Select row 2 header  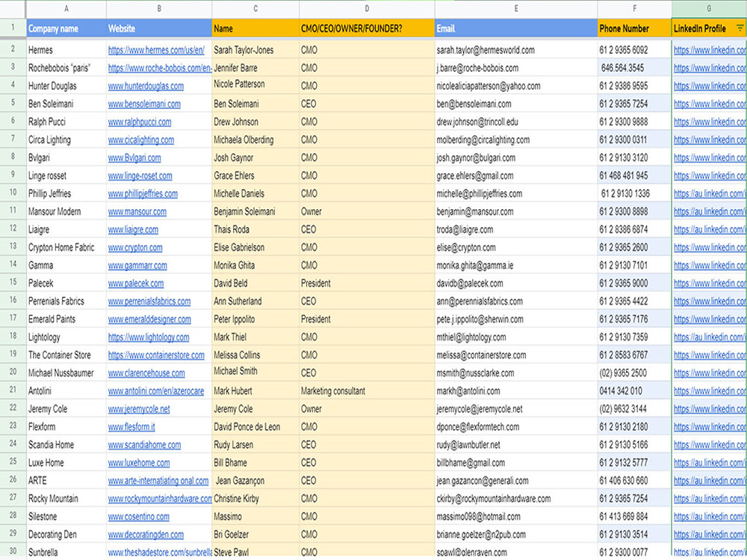coord(13,49)
